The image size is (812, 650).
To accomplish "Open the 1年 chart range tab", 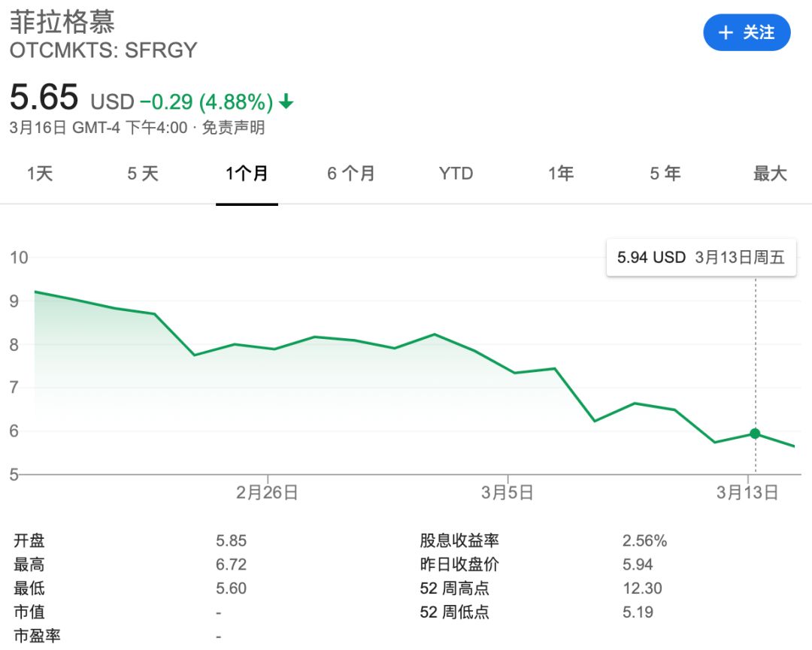I will click(x=561, y=174).
